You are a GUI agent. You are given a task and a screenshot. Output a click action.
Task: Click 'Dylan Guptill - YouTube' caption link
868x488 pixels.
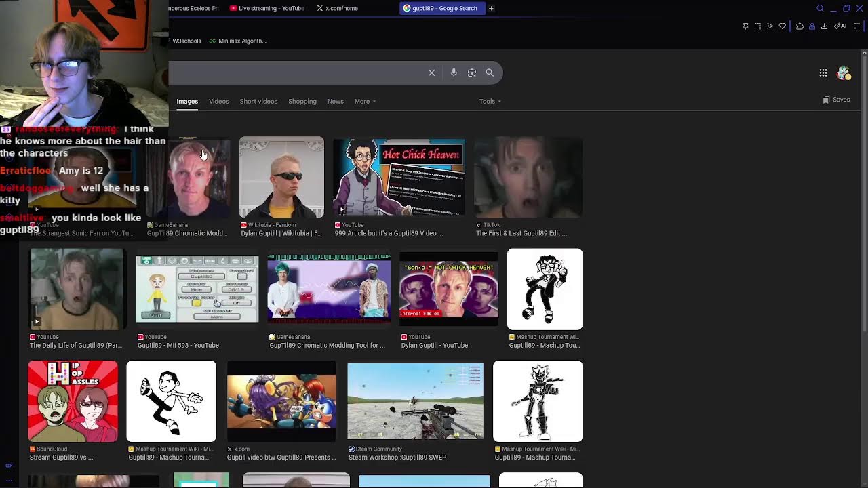435,345
